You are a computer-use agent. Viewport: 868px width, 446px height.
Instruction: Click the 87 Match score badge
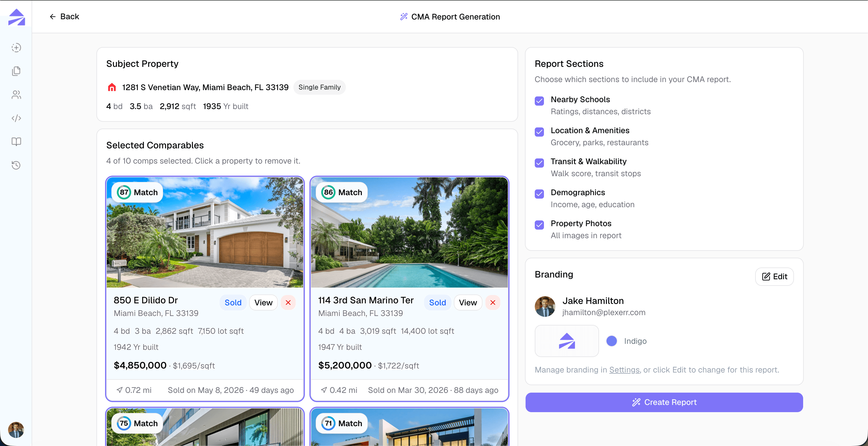click(137, 192)
